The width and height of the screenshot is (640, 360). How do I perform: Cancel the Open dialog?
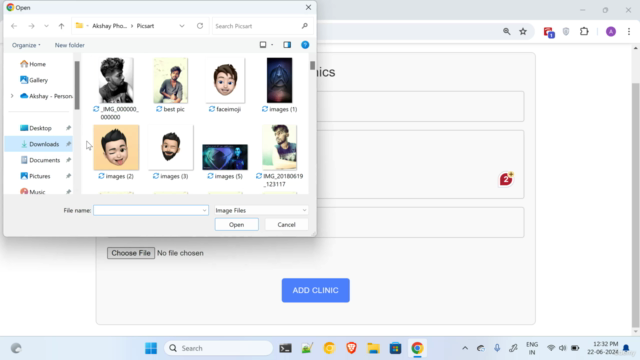(x=286, y=225)
